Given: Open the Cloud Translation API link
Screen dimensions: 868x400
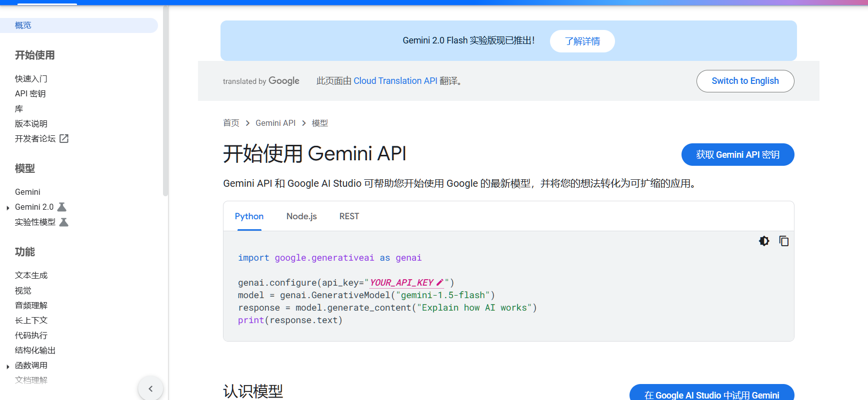Looking at the screenshot, I should [x=395, y=81].
